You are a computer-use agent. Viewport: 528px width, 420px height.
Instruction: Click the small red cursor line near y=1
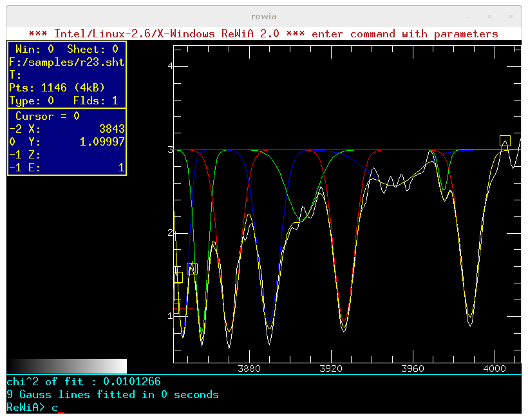coord(184,308)
